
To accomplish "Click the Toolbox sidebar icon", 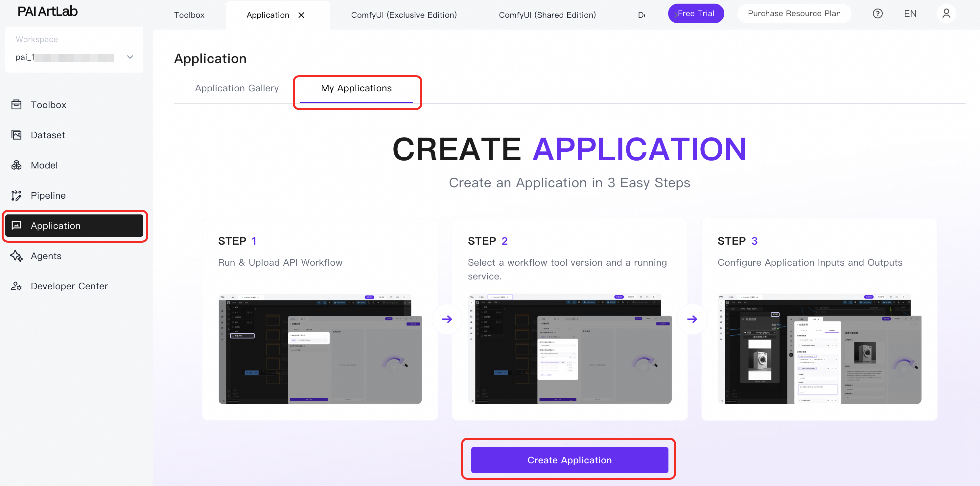I will click(16, 104).
